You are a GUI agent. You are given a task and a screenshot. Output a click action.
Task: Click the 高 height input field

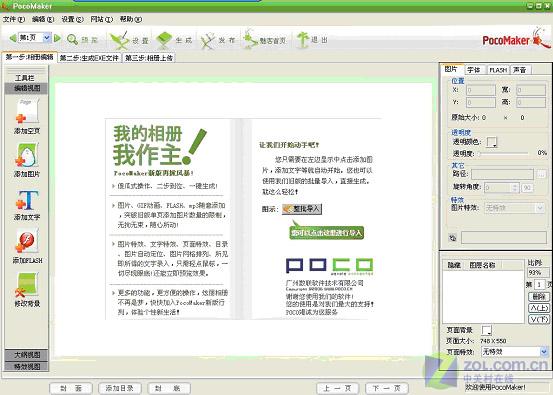[x=531, y=103]
